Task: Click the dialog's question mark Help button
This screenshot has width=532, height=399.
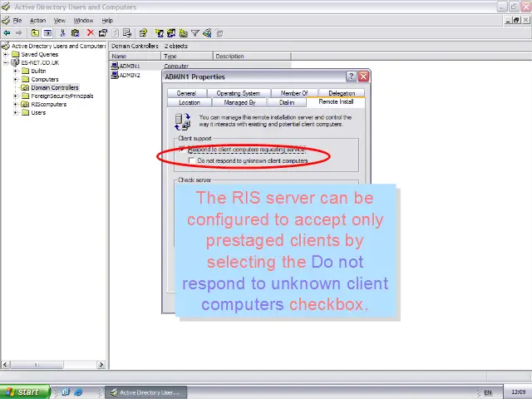Action: (351, 76)
